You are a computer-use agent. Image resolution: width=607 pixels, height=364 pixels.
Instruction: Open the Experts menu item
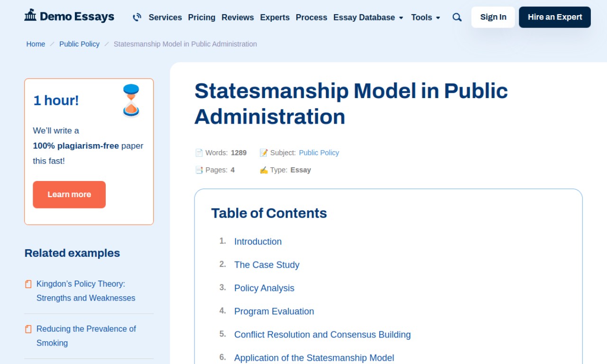tap(275, 17)
